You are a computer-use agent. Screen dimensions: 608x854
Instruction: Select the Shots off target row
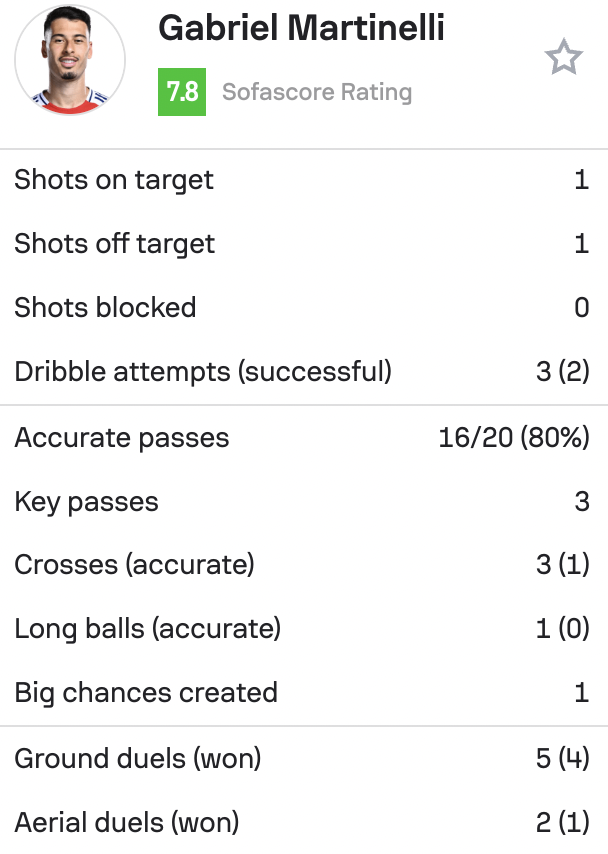click(304, 243)
